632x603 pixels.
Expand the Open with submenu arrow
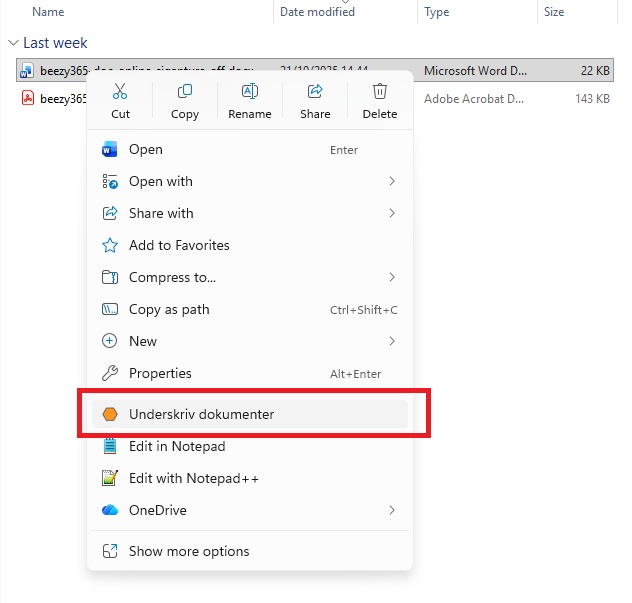392,181
